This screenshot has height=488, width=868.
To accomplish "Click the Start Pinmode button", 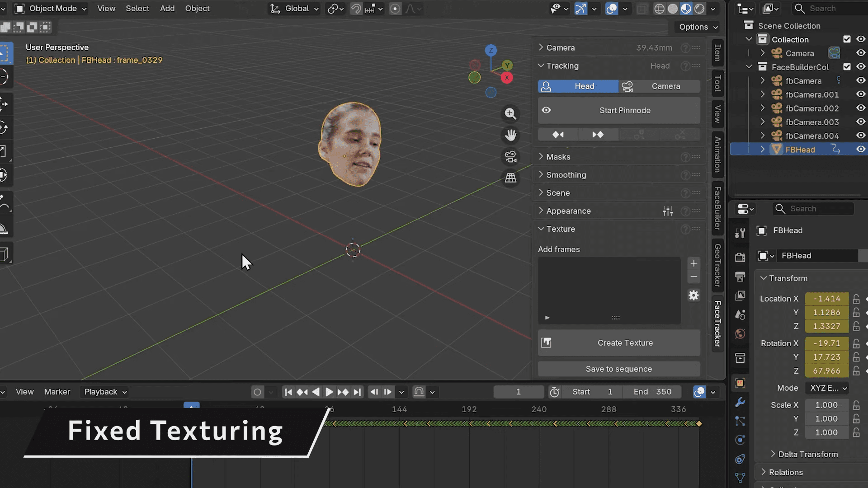I will coord(618,110).
